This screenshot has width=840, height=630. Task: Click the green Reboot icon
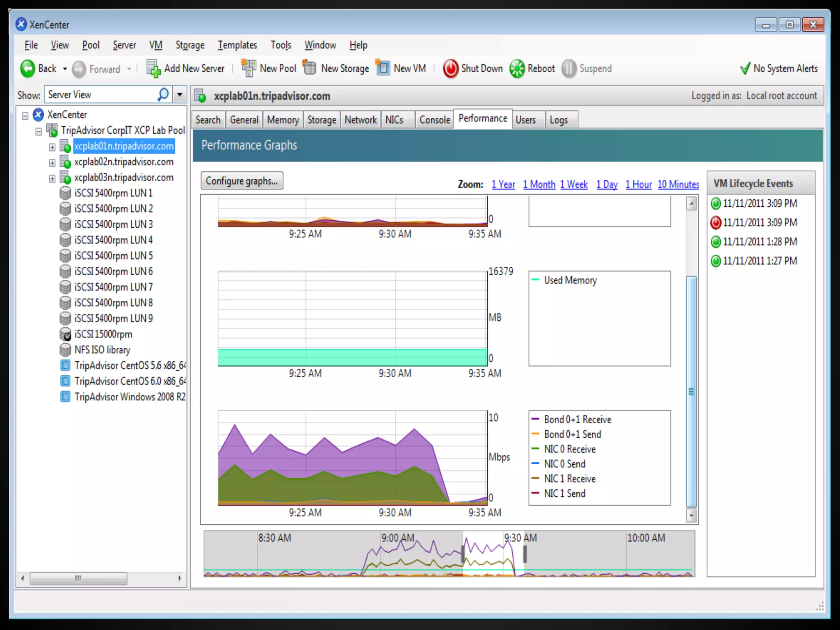click(x=517, y=68)
